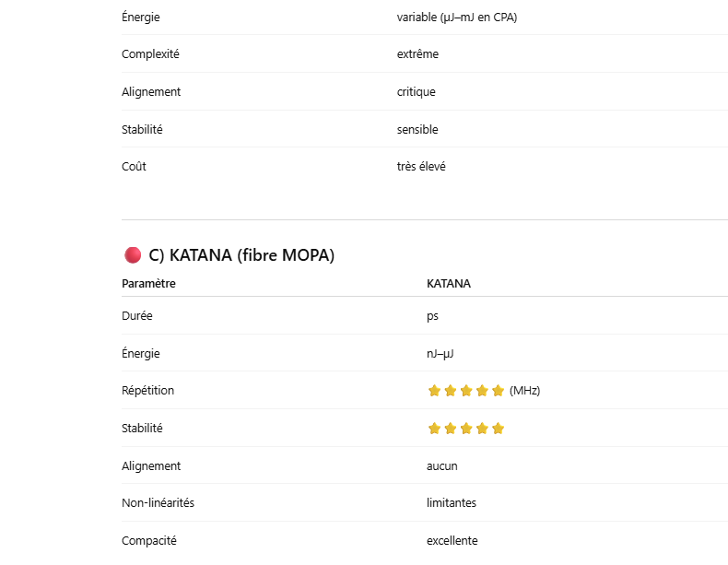The image size is (728, 565).
Task: Click the first star in Répétition row
Action: [434, 391]
